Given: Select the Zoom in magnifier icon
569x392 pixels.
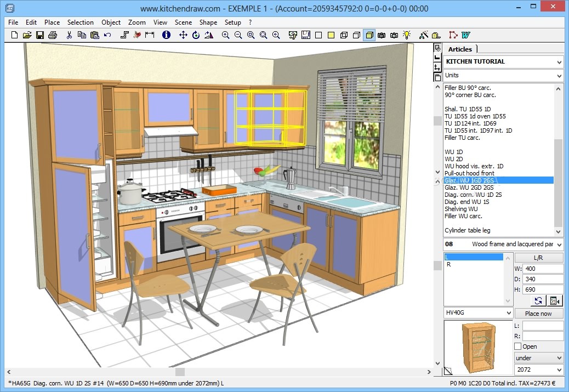Looking at the screenshot, I should coord(225,35).
